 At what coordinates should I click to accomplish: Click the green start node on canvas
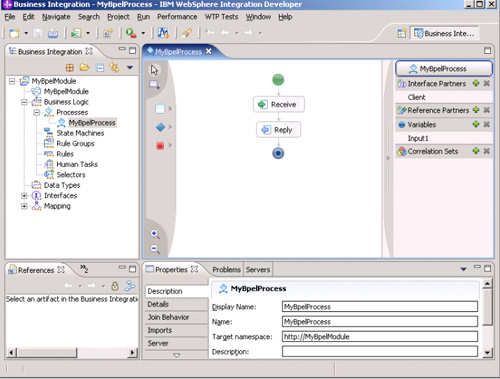278,80
